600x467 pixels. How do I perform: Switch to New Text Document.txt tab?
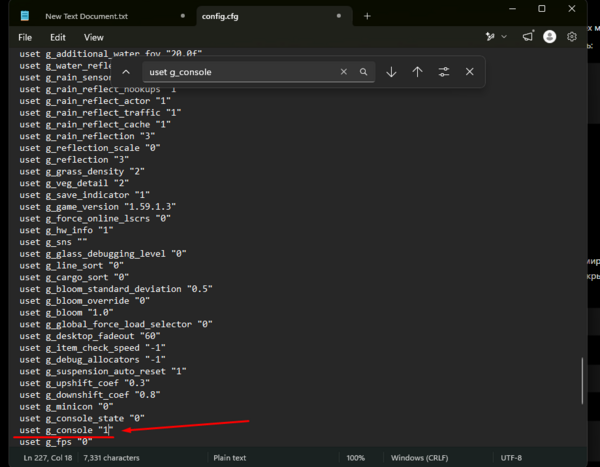click(x=86, y=16)
